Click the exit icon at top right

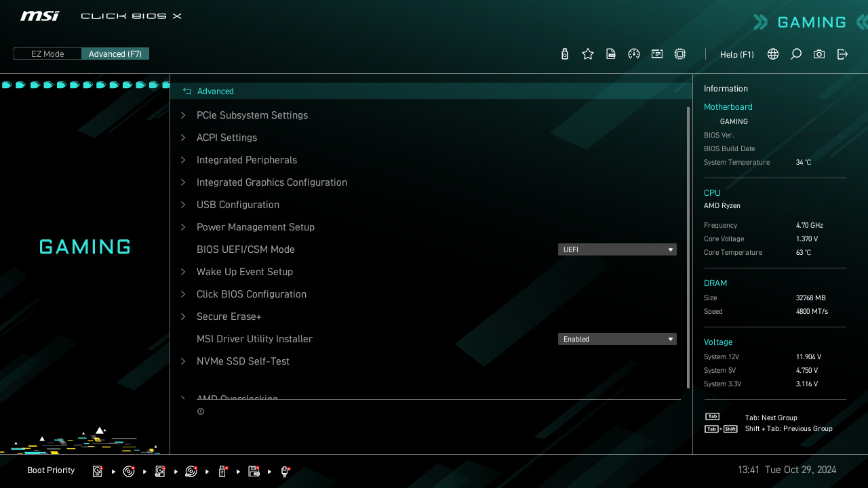(x=842, y=54)
